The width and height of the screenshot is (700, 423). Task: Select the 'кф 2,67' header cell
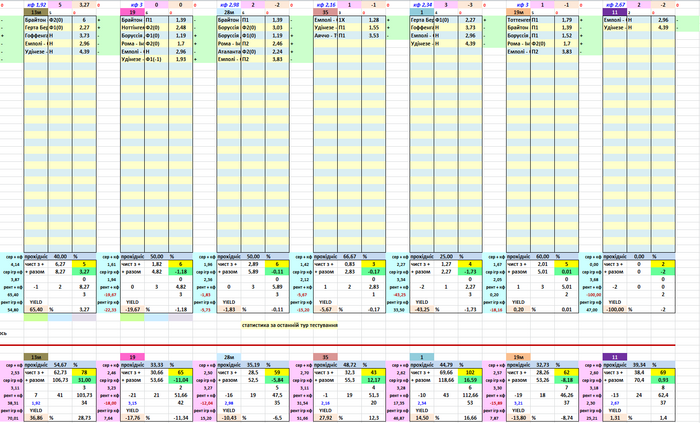point(615,4)
